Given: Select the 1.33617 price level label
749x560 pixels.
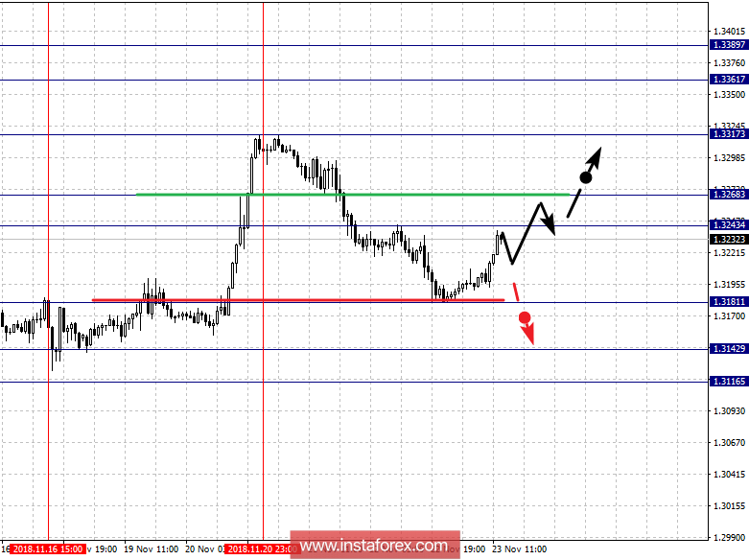Looking at the screenshot, I should click(729, 80).
